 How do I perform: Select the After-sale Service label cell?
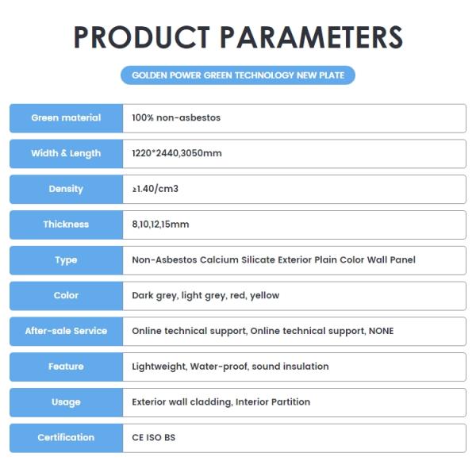coord(66,331)
